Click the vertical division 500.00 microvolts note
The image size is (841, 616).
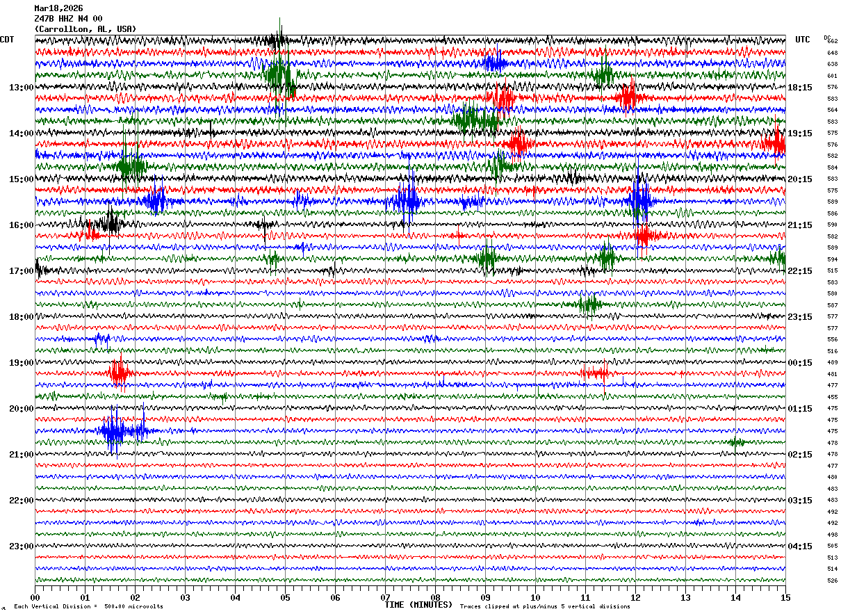pyautogui.click(x=88, y=606)
